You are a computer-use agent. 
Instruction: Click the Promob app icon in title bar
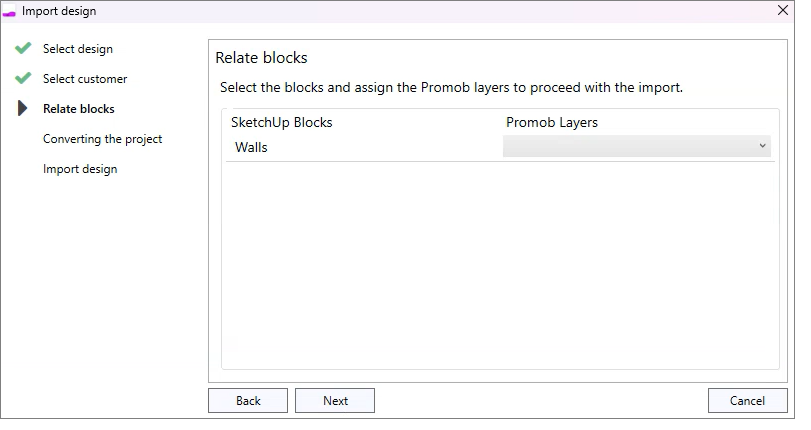pos(9,12)
